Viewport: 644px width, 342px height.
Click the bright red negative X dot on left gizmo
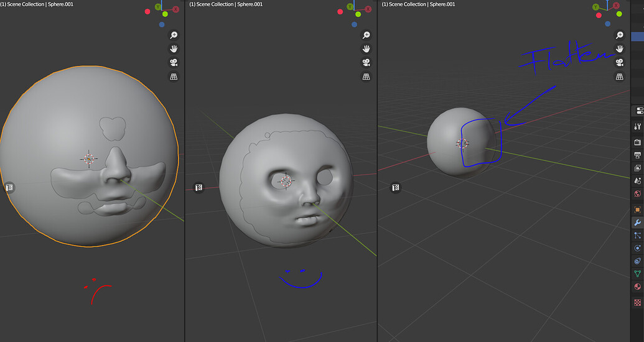click(147, 11)
